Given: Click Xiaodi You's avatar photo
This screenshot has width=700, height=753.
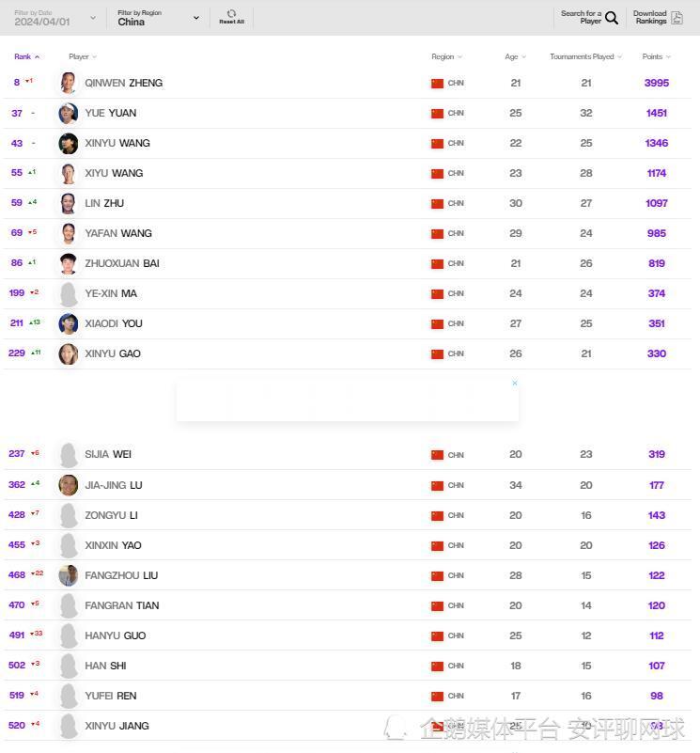Looking at the screenshot, I should coord(68,323).
